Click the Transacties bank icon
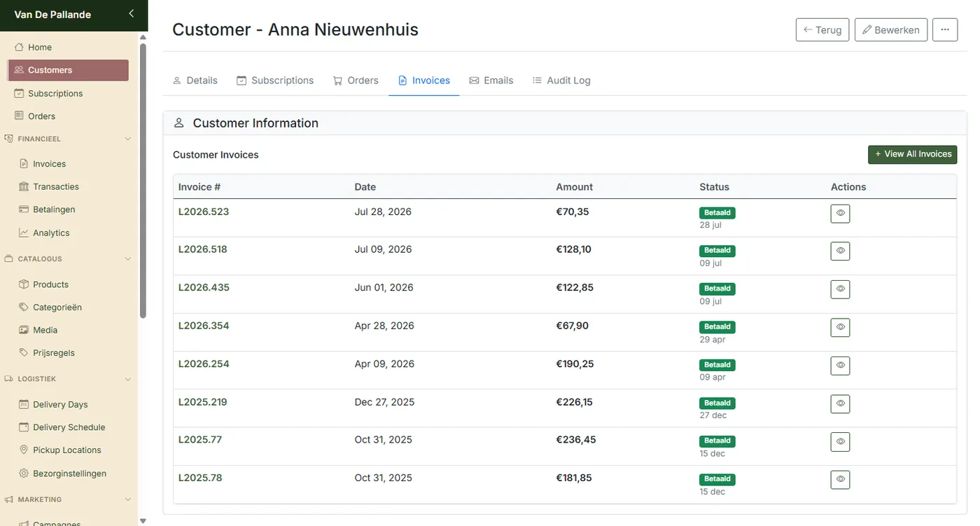 tap(24, 187)
